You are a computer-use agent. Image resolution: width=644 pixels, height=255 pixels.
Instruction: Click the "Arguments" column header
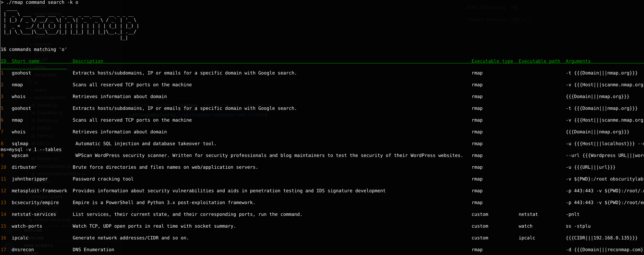point(578,61)
